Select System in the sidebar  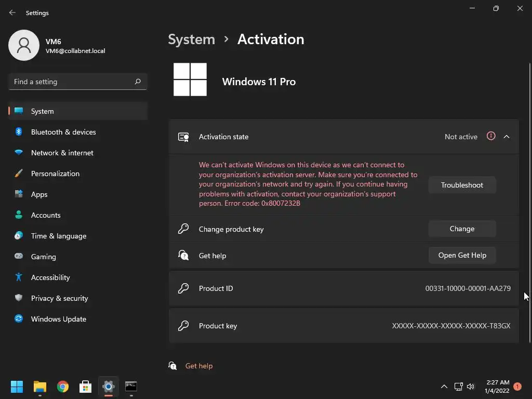click(x=78, y=111)
